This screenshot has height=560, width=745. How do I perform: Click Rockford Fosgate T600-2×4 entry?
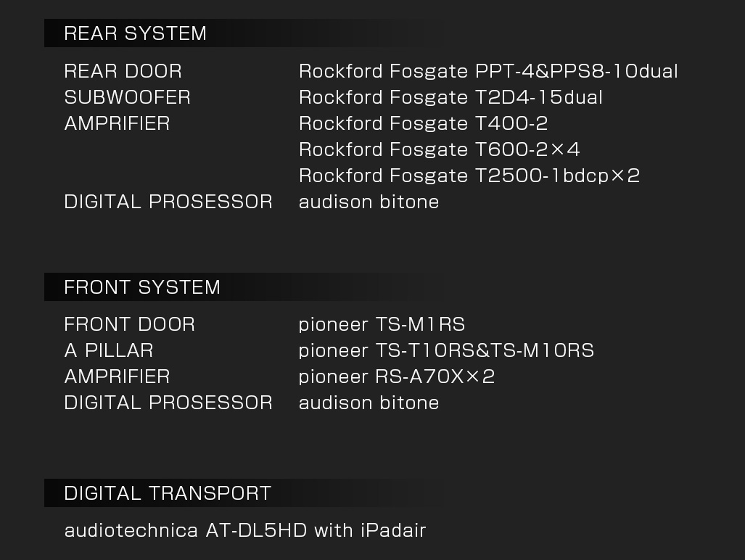440,149
